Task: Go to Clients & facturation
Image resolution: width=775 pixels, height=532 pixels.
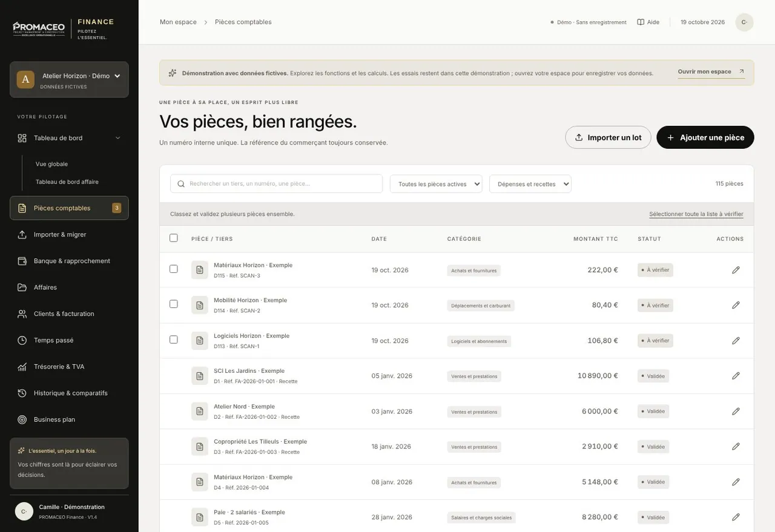Action: pyautogui.click(x=69, y=314)
